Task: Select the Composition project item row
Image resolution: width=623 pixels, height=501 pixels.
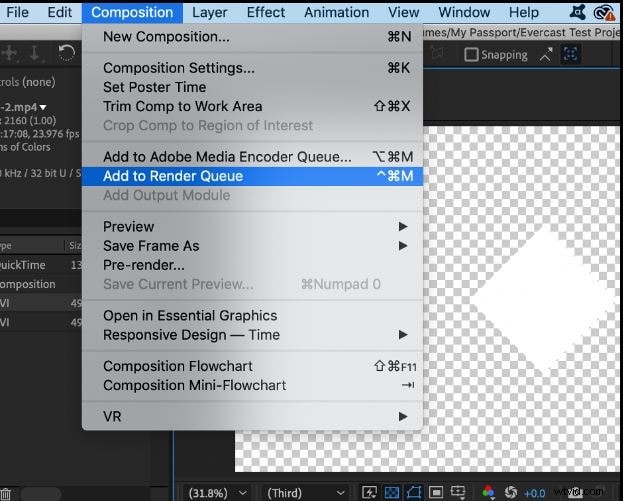Action: pyautogui.click(x=41, y=284)
